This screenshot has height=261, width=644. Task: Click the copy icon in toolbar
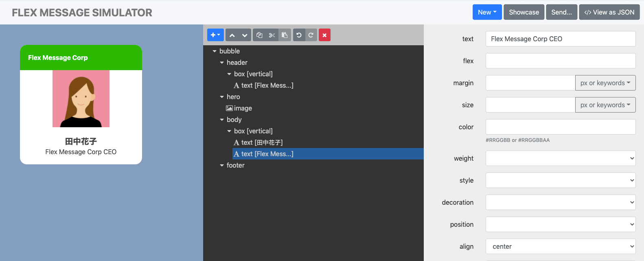coord(259,35)
